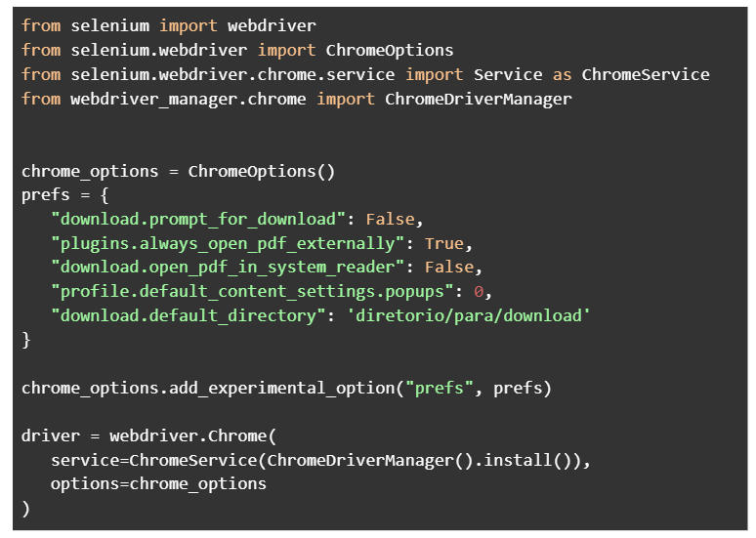Select the "plugins.always_open_pdf_externally" key string

(x=229, y=243)
